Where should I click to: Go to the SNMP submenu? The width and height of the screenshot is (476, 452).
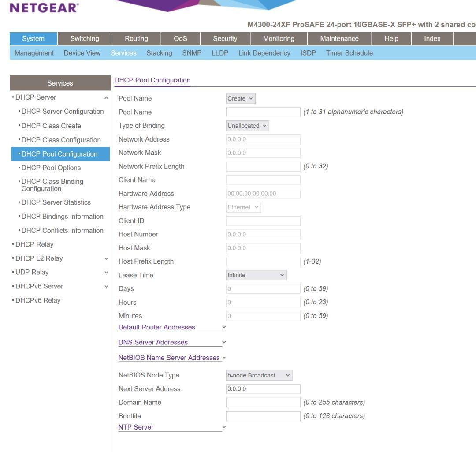(192, 53)
